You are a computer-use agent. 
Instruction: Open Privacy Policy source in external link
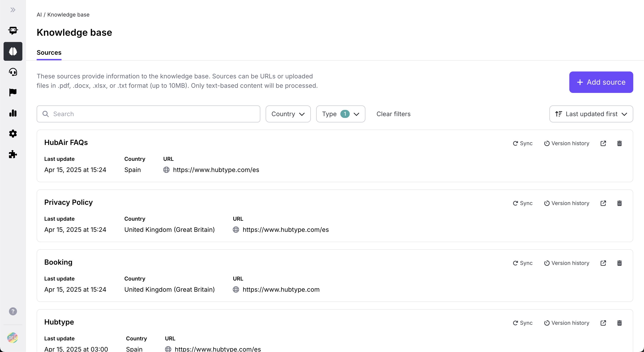[x=603, y=203]
